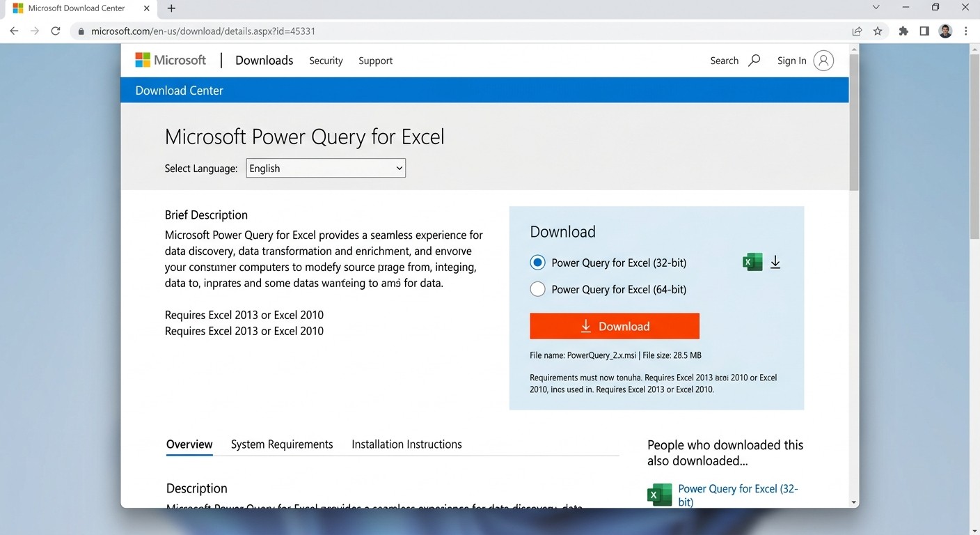Viewport: 980px width, 535px height.
Task: Open browser extensions puzzle icon
Action: click(x=903, y=31)
